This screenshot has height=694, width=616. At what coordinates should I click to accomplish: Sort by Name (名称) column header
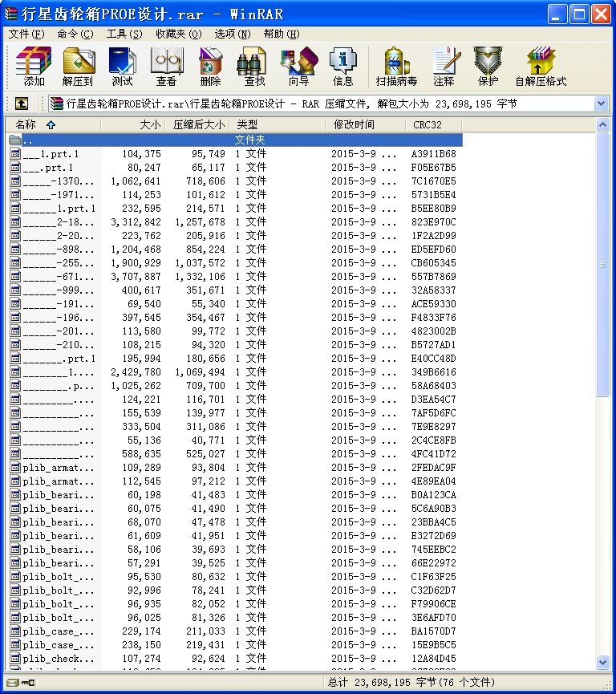point(53,125)
